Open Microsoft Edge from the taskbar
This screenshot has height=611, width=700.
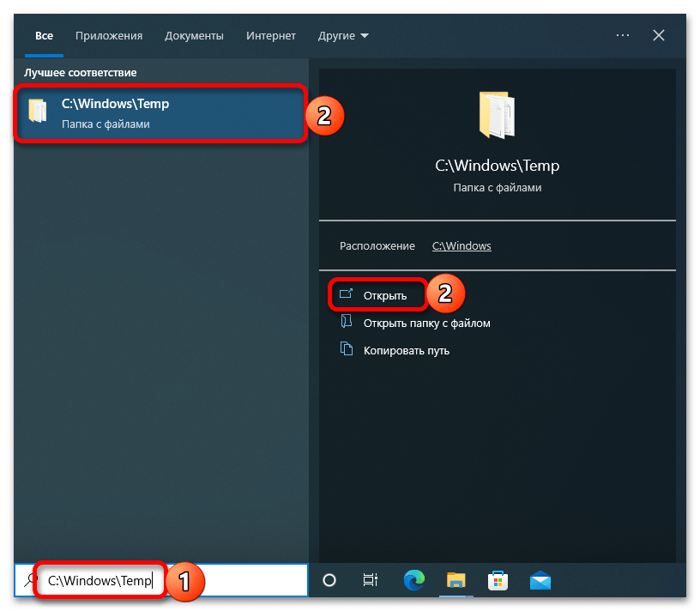[413, 581]
